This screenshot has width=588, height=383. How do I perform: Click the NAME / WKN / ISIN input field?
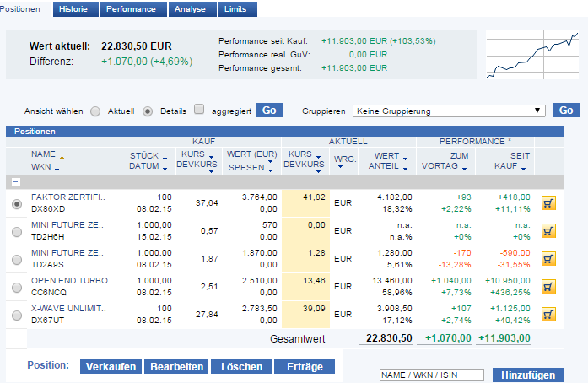point(431,375)
